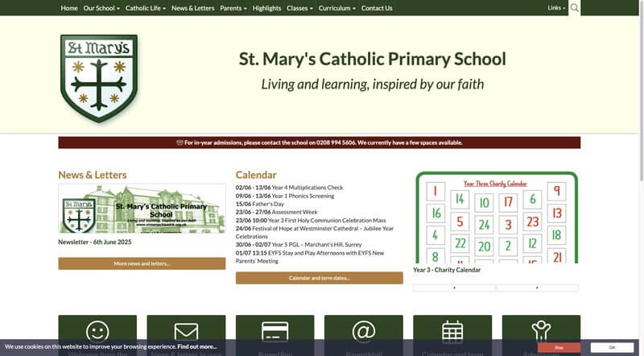Open the calendar grid tile icon
This screenshot has width=644, height=356.
(x=452, y=332)
